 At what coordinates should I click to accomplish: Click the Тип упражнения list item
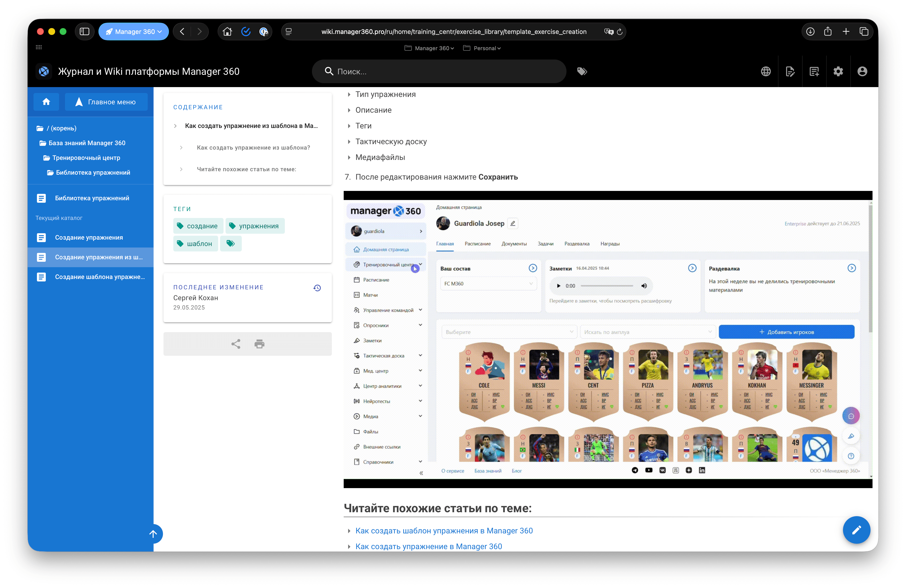click(386, 94)
